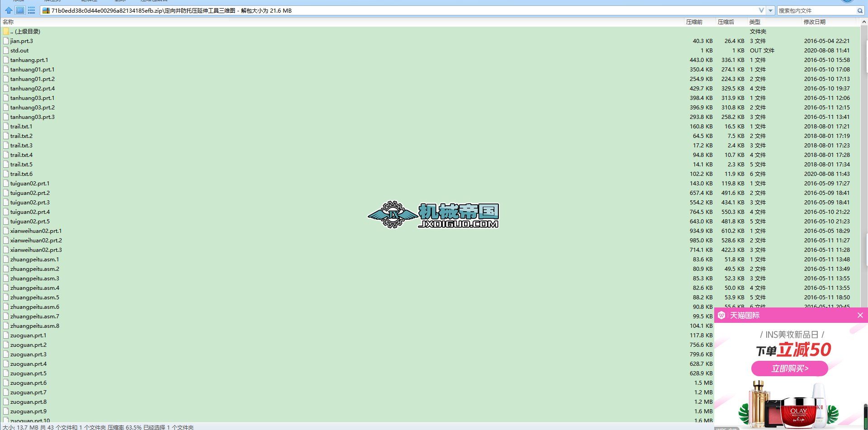Sort files by the 名称 column header
This screenshot has height=430, width=868.
8,22
